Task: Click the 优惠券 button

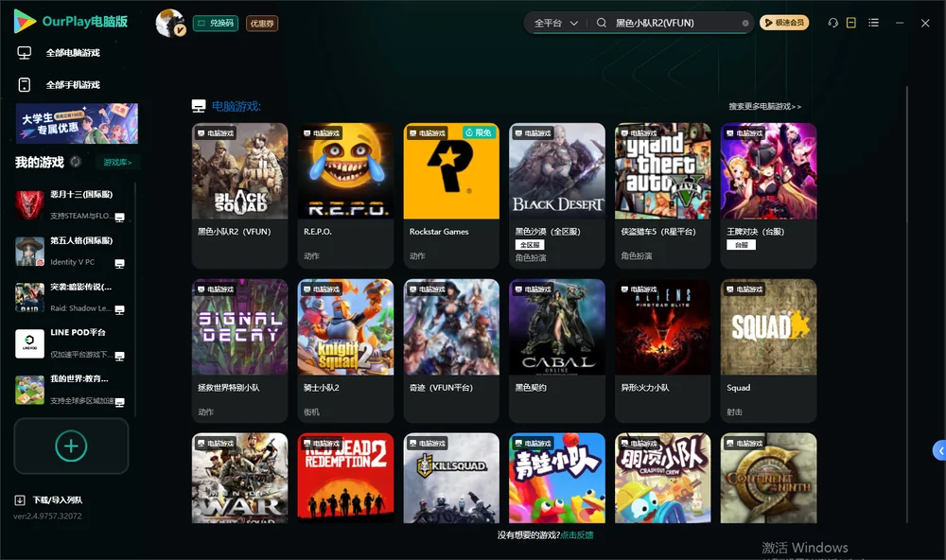Action: pos(262,24)
